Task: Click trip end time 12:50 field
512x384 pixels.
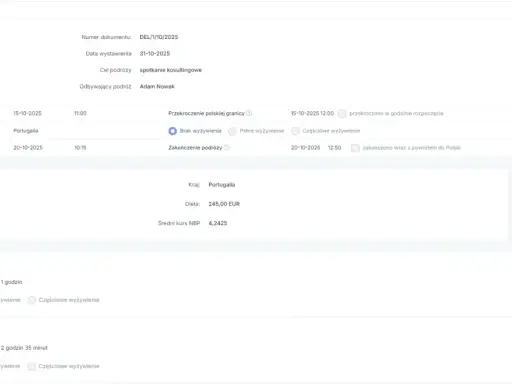Action: 334,148
